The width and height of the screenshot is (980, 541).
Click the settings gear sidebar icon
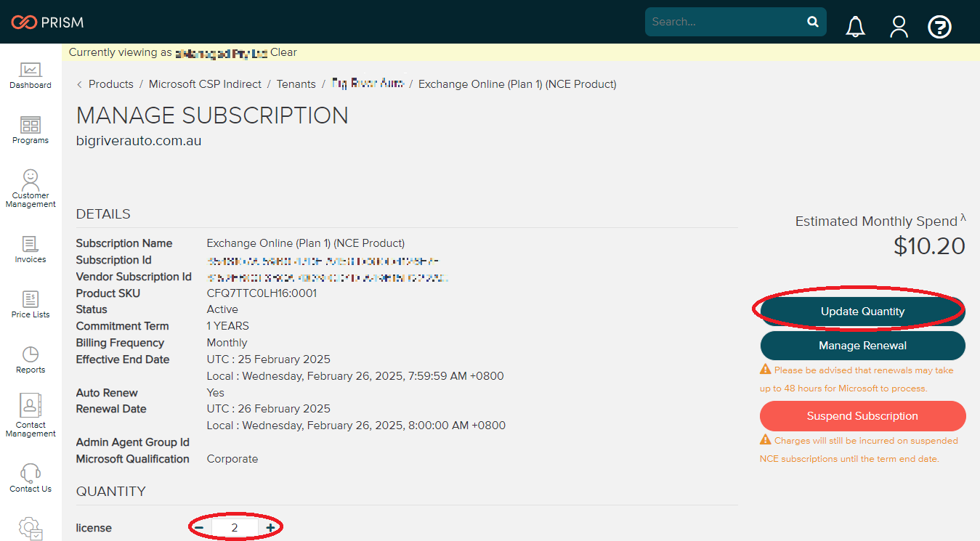[x=31, y=528]
